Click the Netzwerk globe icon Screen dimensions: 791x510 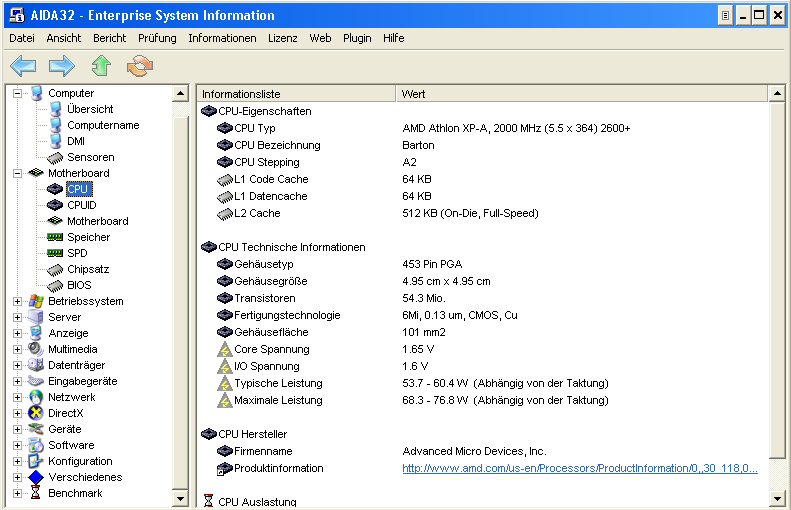tap(36, 397)
